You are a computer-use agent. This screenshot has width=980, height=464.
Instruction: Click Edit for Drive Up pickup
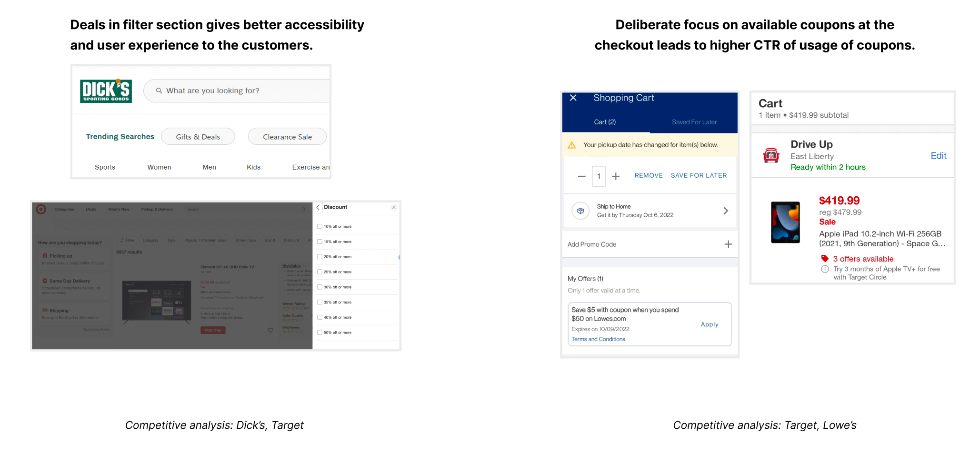click(x=939, y=156)
